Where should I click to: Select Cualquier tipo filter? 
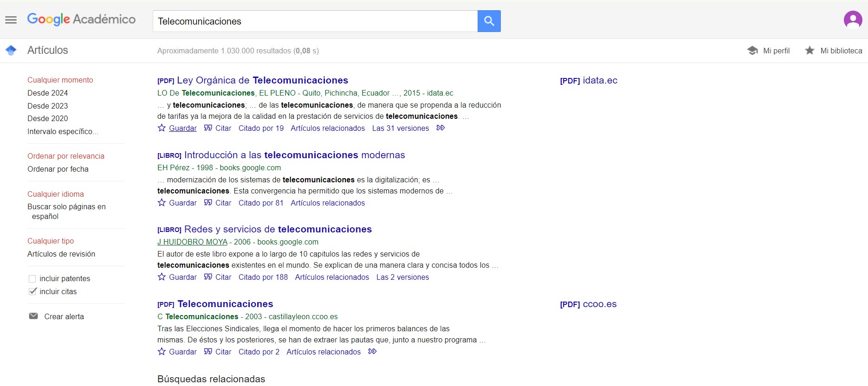(51, 241)
